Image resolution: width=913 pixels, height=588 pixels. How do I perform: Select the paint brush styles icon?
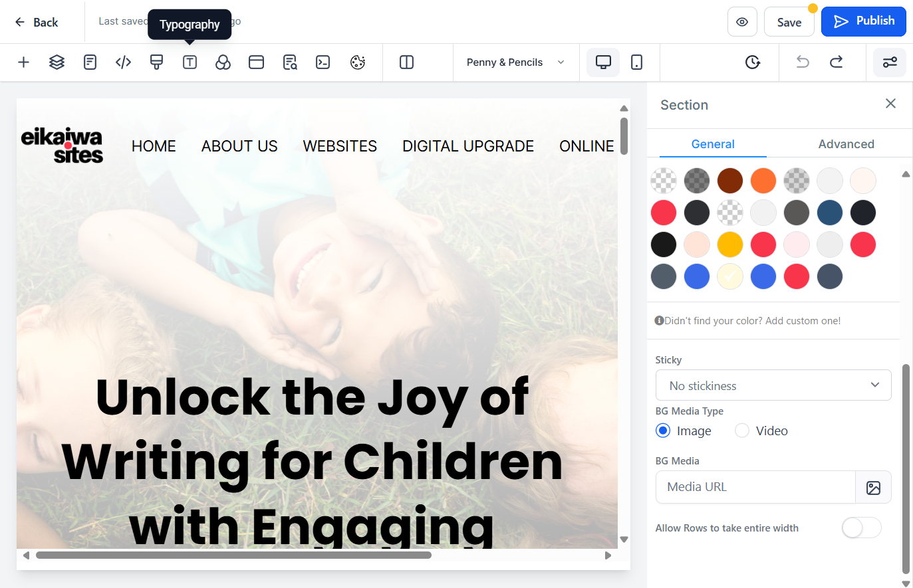(x=156, y=62)
